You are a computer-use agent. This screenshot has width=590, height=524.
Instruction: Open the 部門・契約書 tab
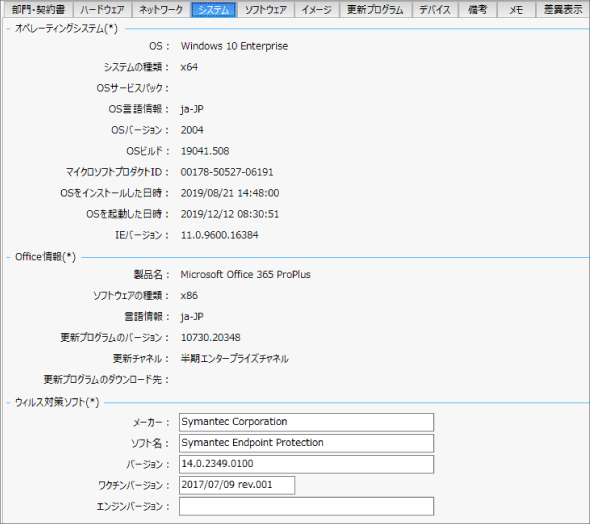[x=38, y=9]
